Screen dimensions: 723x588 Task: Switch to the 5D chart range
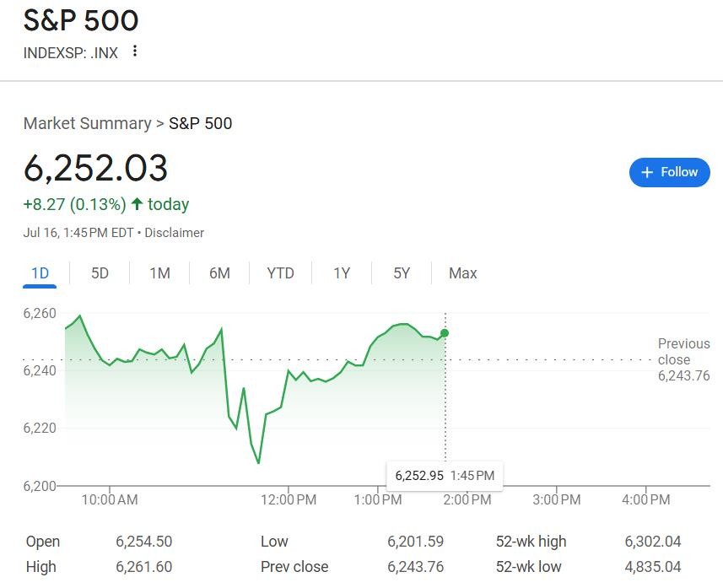click(100, 273)
